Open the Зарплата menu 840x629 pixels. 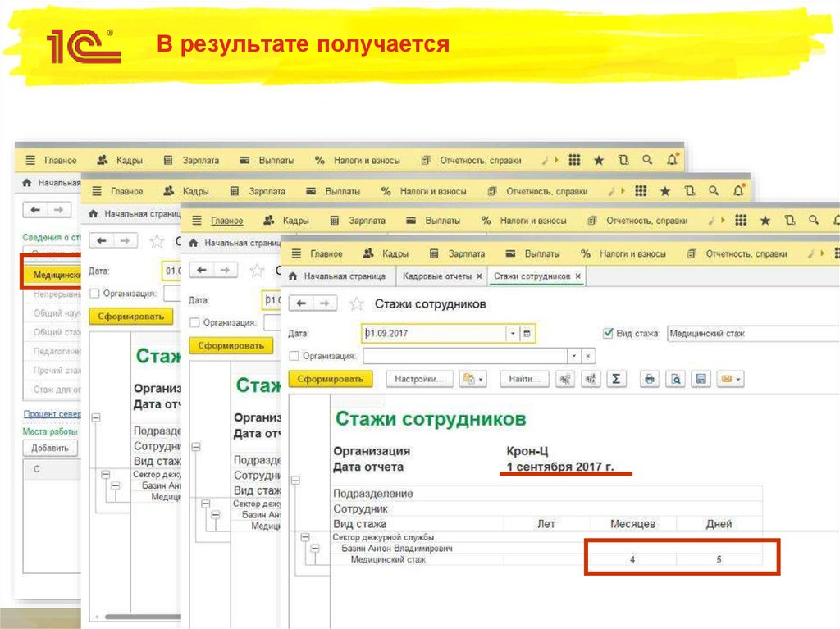click(467, 253)
